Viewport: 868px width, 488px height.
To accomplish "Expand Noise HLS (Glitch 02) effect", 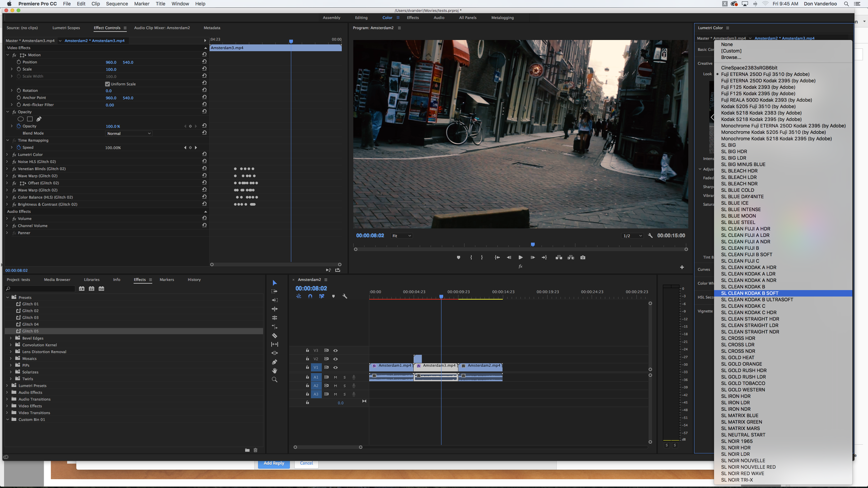I will click(7, 162).
